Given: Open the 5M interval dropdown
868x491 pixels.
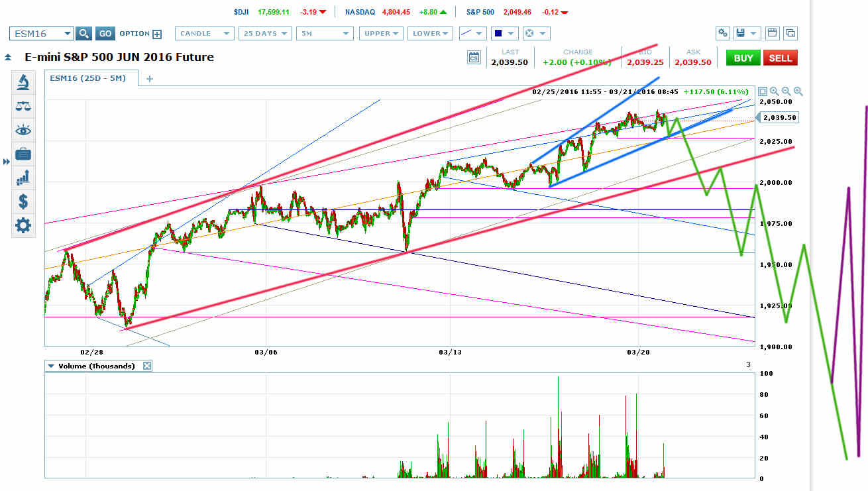Looking at the screenshot, I should [x=324, y=33].
